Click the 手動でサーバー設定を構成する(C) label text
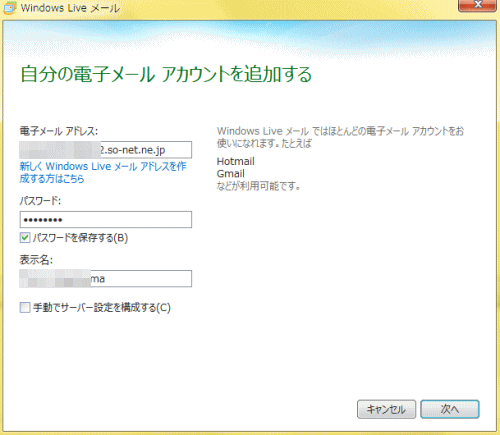 (102, 307)
